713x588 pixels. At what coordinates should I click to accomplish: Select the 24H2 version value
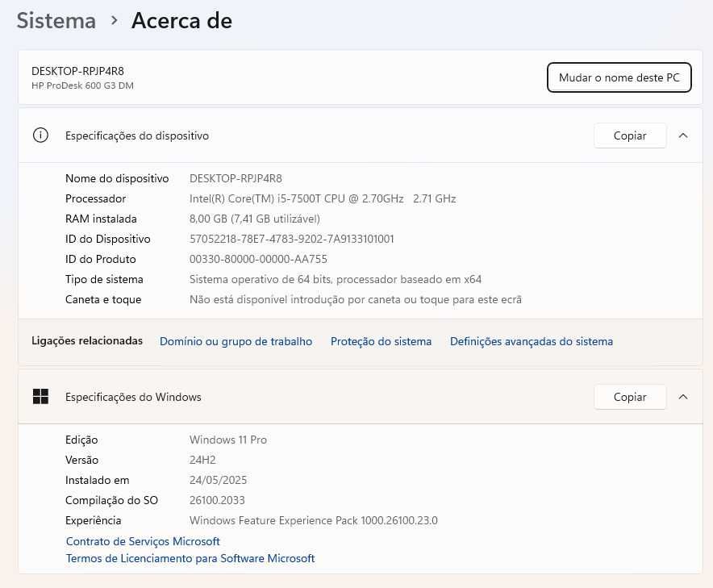point(202,460)
